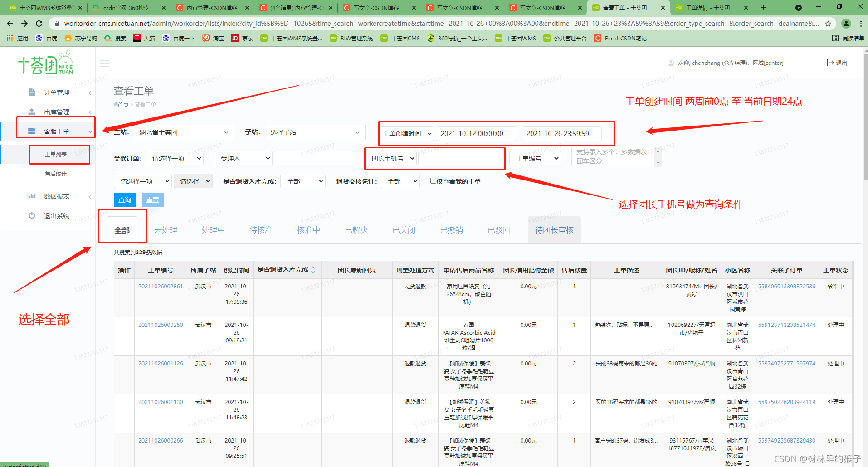Select the 待团长审核 status tab

click(554, 230)
